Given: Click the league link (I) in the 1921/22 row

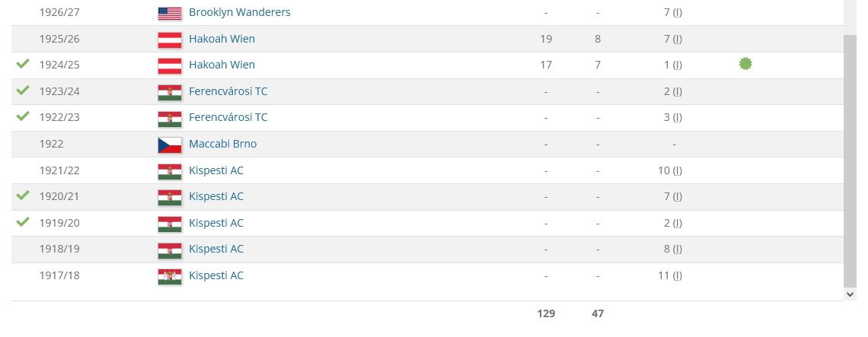Looking at the screenshot, I should pos(678,170).
